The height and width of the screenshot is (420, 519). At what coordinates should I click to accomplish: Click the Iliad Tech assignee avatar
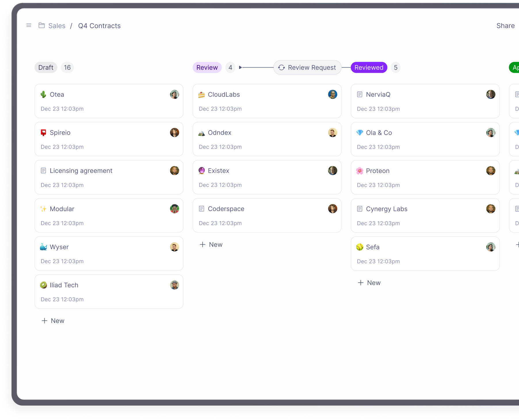[x=175, y=285]
